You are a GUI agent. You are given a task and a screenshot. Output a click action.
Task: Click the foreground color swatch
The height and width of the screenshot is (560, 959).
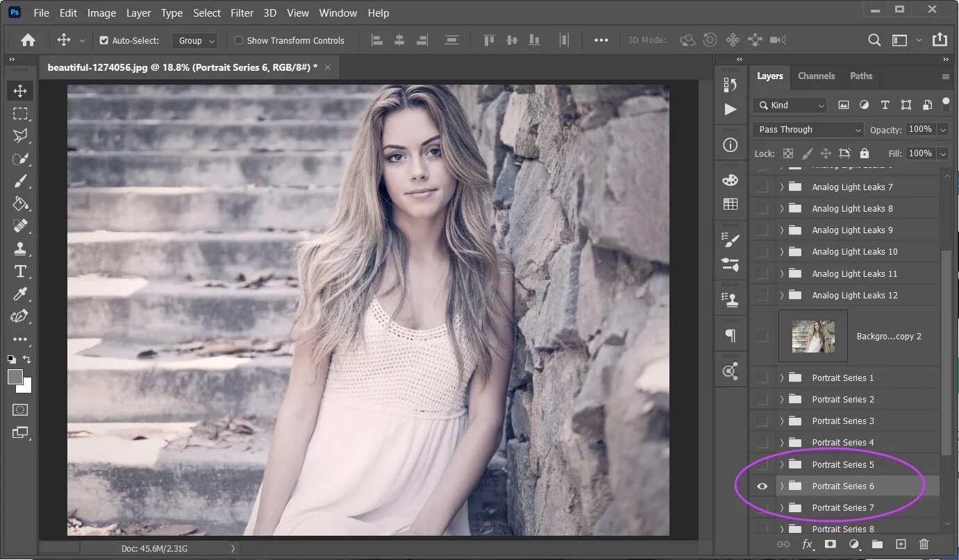15,377
